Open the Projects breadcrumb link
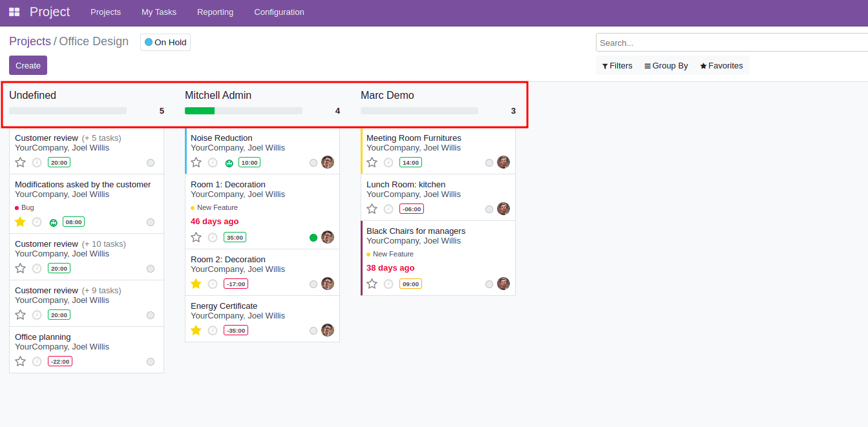868x427 pixels. tap(30, 41)
